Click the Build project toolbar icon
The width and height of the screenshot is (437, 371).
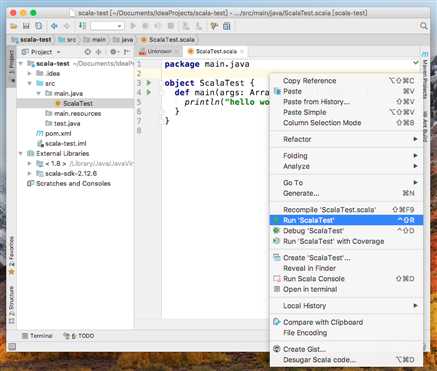82,26
